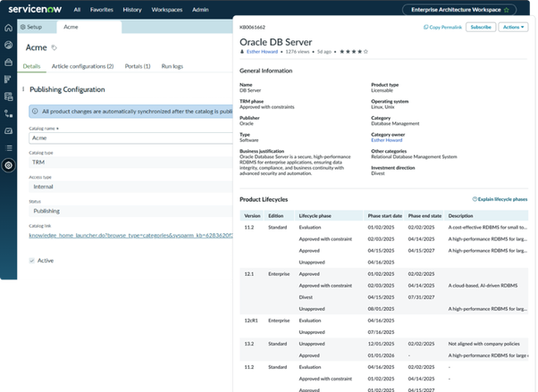The image size is (538, 392).
Task: Select the 12.1 version cell
Action: (248, 274)
